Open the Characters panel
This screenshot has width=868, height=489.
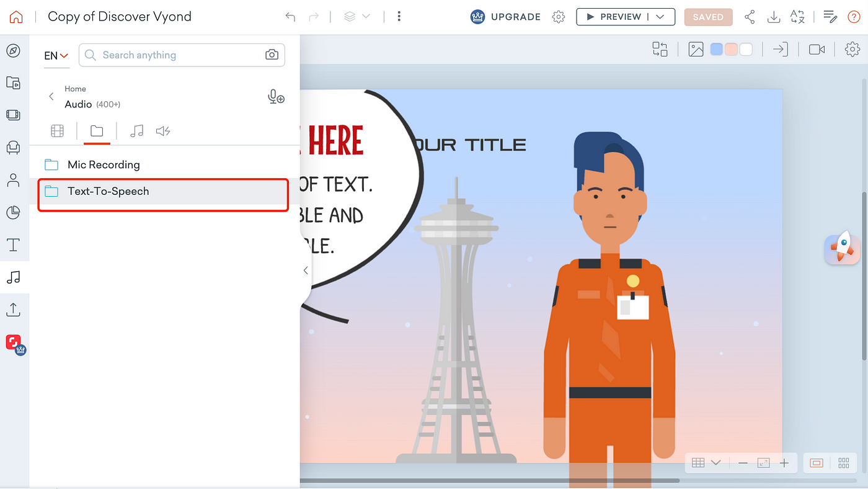point(13,181)
